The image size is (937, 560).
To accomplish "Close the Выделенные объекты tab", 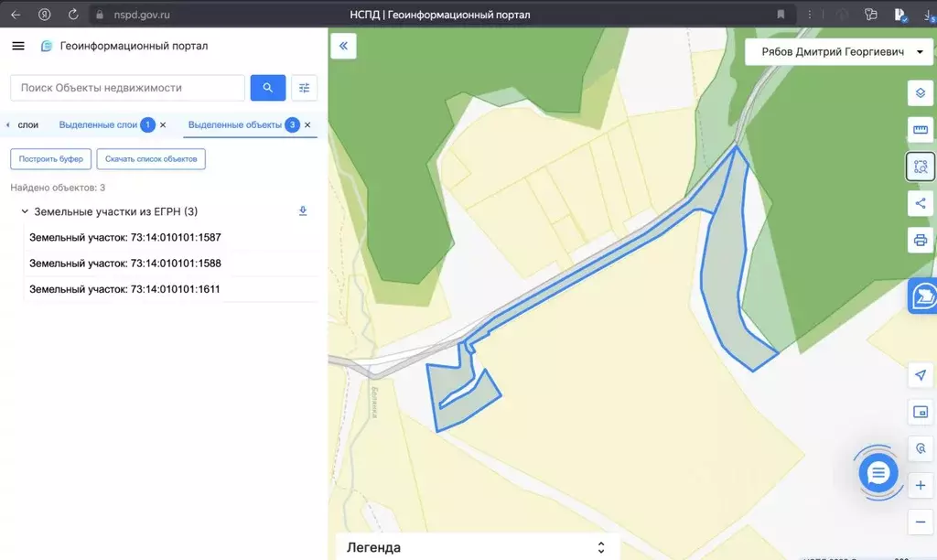I will point(308,124).
